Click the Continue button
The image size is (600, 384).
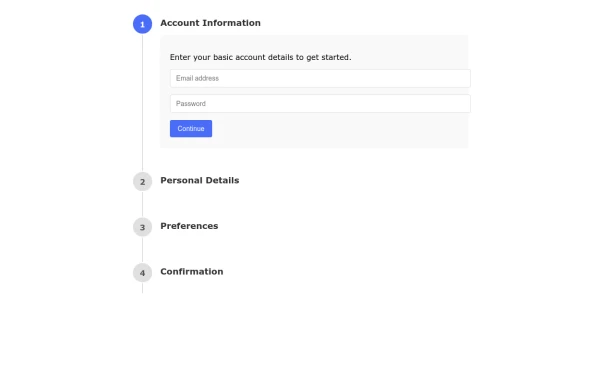[x=191, y=129]
